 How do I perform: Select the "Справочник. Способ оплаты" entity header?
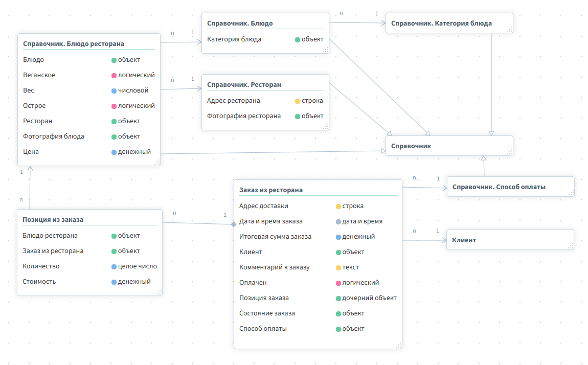click(x=499, y=187)
